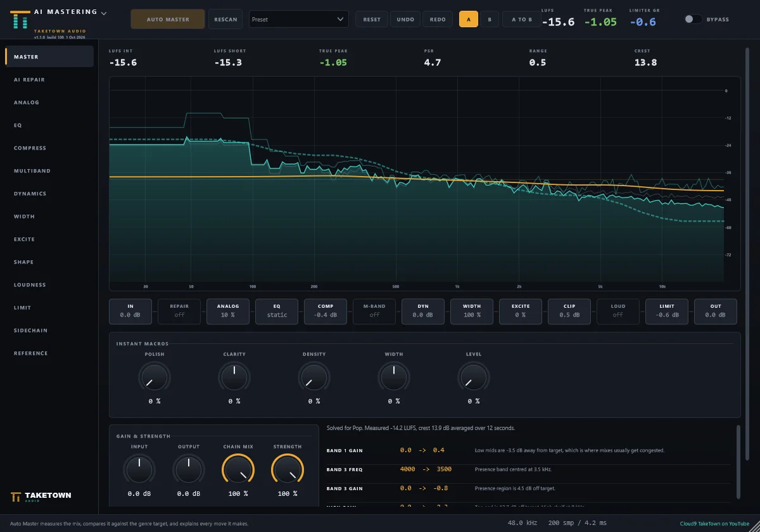This screenshot has width=760, height=532.
Task: Toggle the M-Band chain module
Action: 374,311
